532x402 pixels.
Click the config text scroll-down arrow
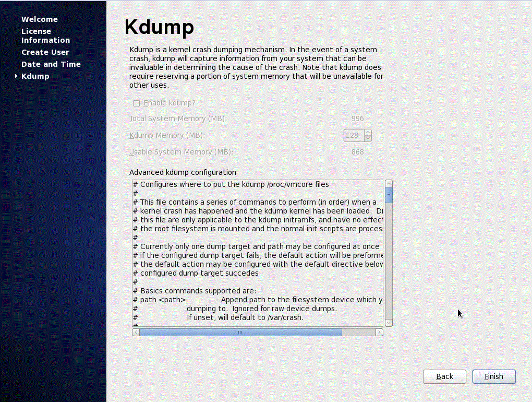coord(388,322)
